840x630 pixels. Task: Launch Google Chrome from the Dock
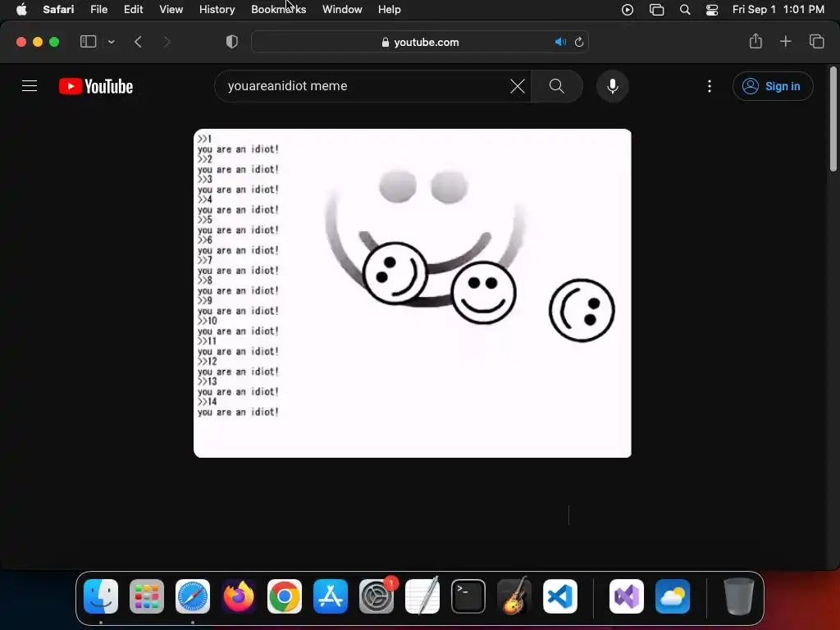click(x=285, y=596)
